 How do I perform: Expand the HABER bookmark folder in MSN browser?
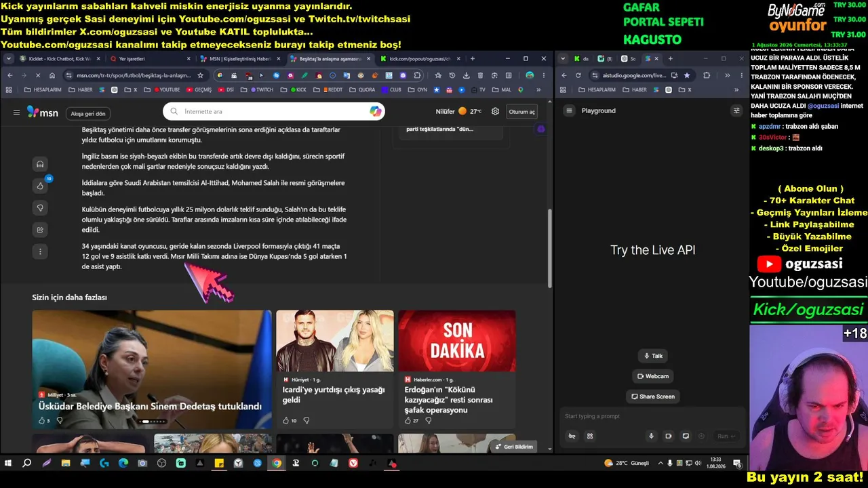81,89
